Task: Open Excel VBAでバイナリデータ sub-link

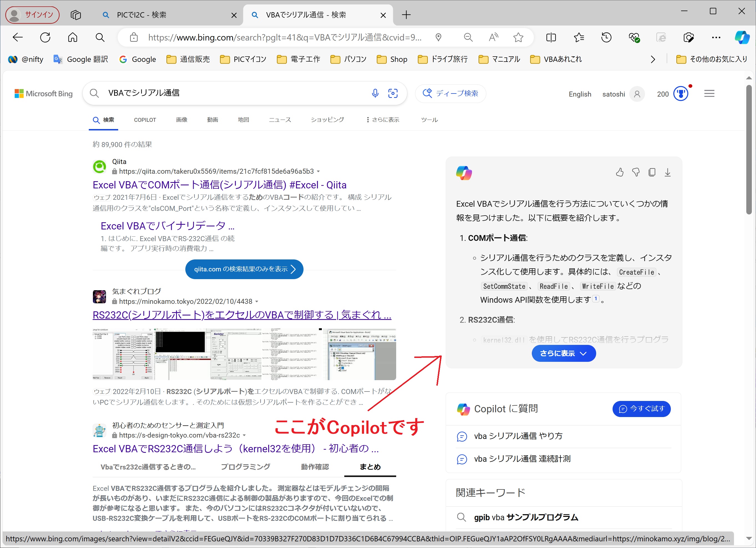Action: 168,226
